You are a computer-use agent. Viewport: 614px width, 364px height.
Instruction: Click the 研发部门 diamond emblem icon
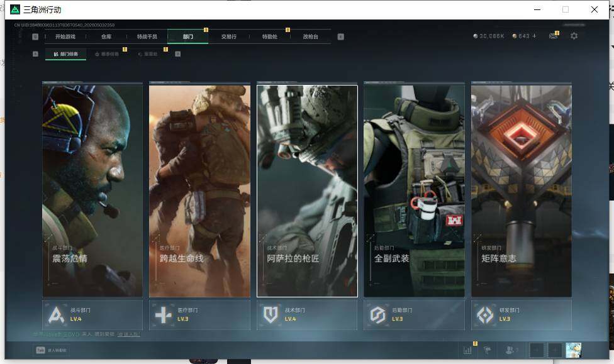(485, 315)
